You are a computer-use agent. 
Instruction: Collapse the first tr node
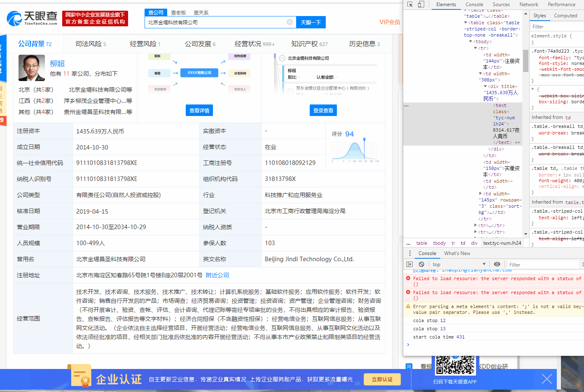pos(476,48)
